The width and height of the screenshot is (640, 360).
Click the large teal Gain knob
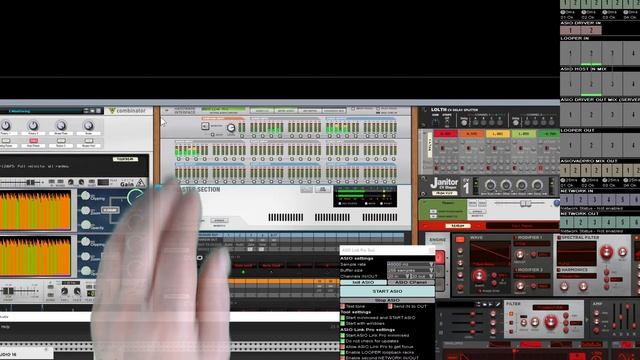[136, 198]
